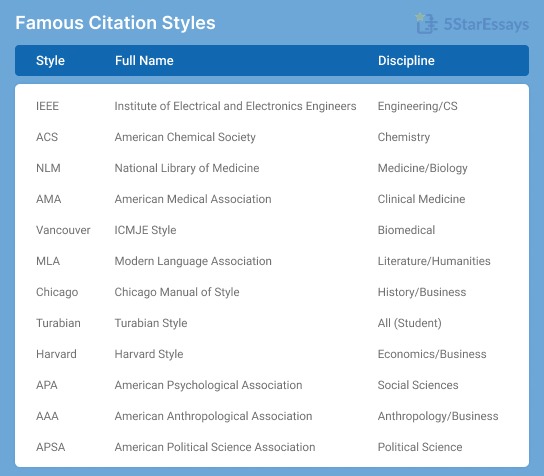Click the 'Literature/Humanities' discipline cell

tap(434, 261)
